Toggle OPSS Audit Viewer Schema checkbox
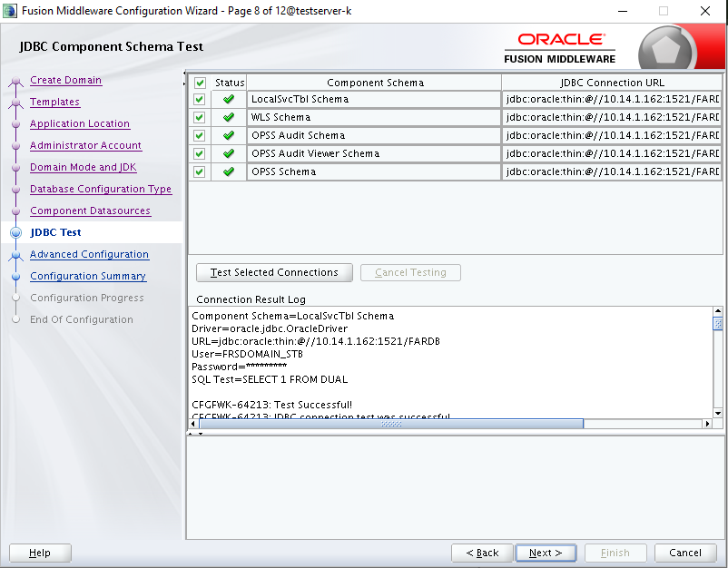The height and width of the screenshot is (568, 728). click(200, 153)
